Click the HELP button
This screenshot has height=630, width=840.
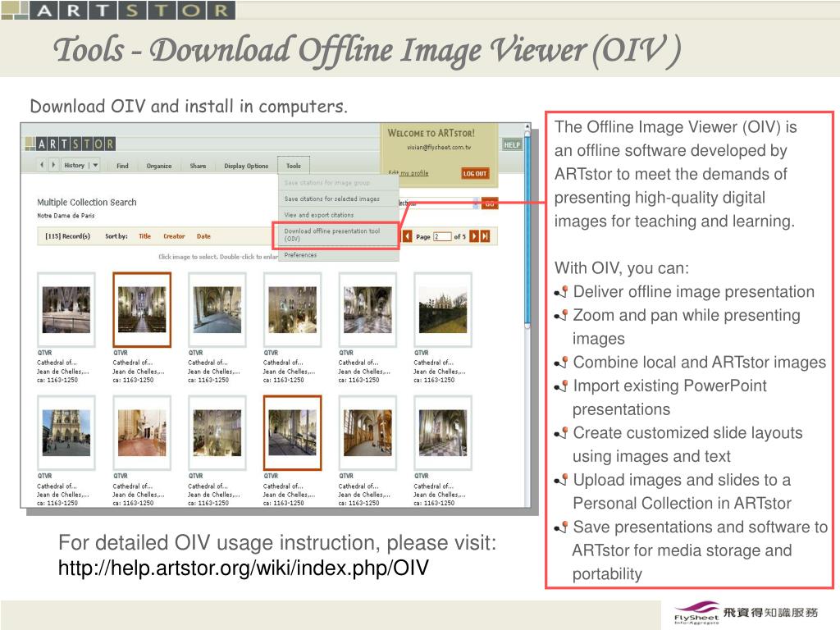pos(512,144)
